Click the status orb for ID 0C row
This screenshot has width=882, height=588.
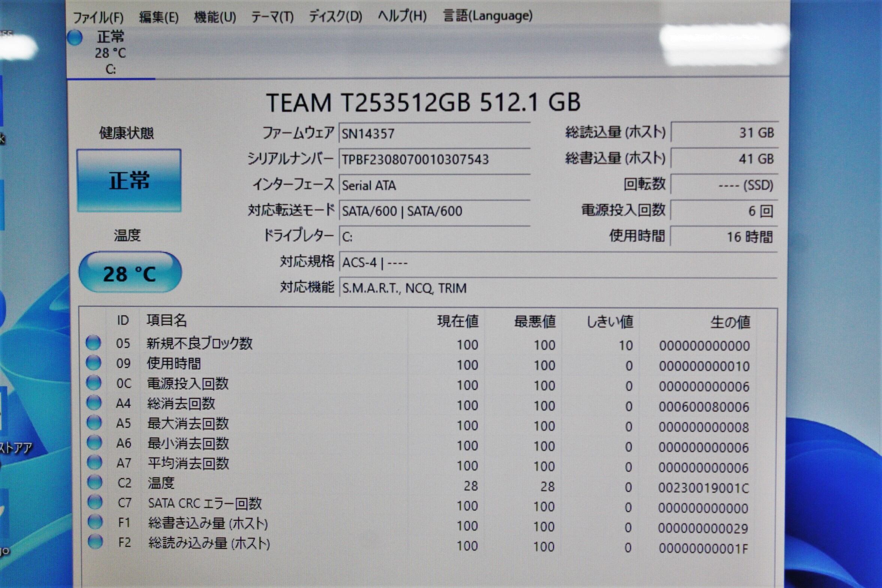(x=94, y=383)
